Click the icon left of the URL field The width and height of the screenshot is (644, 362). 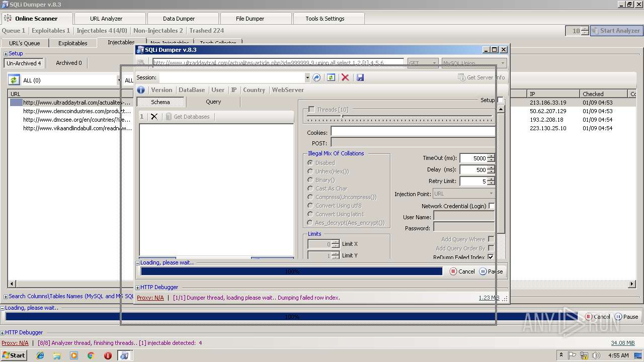(142, 63)
